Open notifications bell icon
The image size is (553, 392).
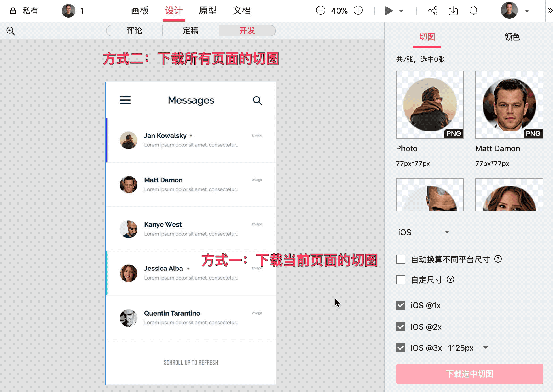[474, 11]
